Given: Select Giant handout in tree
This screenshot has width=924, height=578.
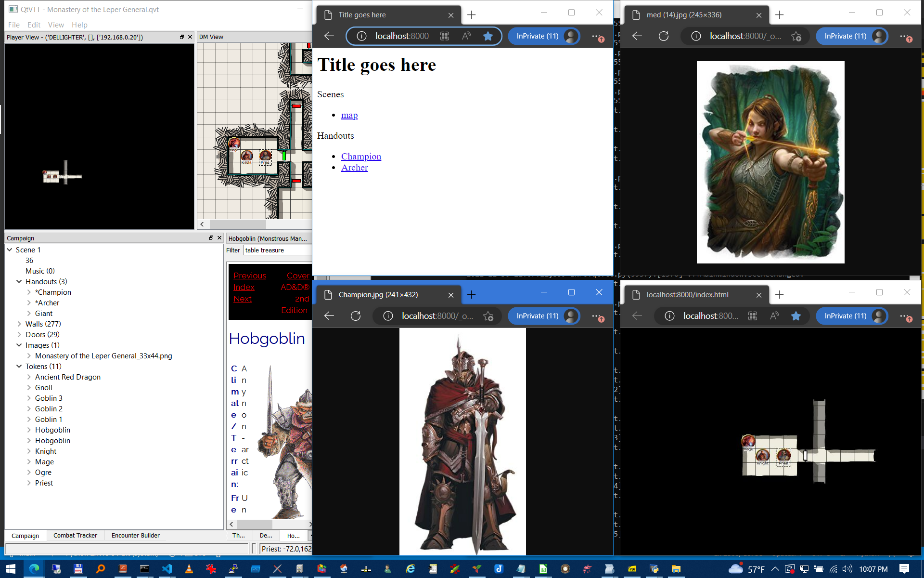Looking at the screenshot, I should tap(44, 314).
